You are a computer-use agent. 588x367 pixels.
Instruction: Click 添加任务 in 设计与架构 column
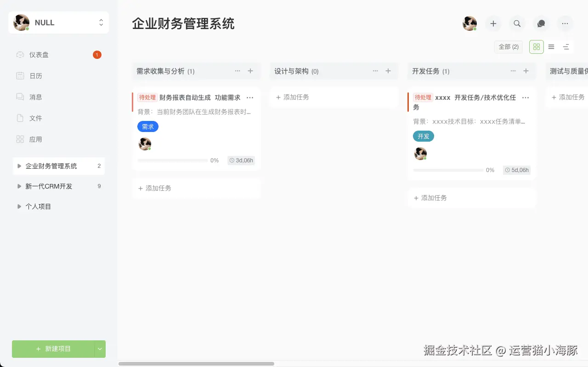[334, 97]
